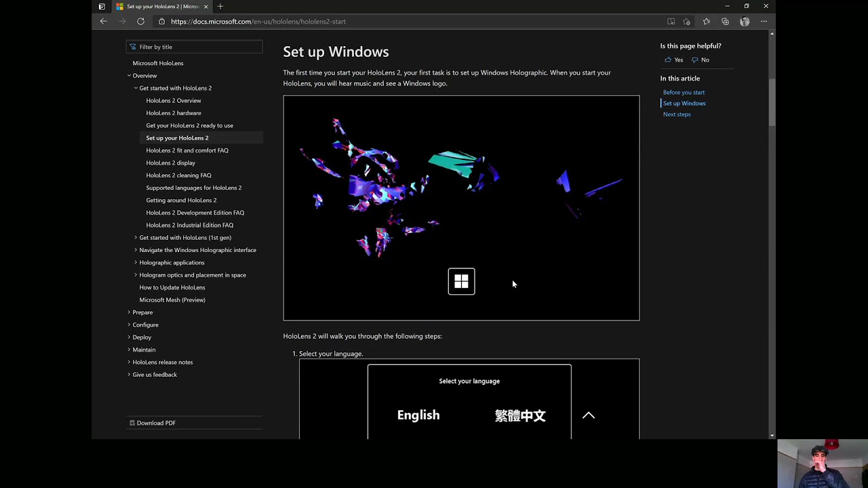Open 'HoloLens 2 hardware' page
The image size is (868, 488).
(x=174, y=113)
